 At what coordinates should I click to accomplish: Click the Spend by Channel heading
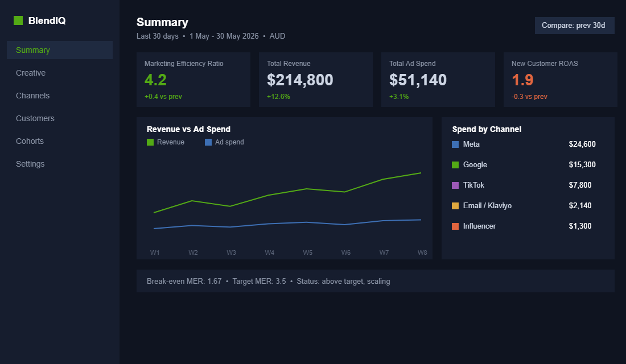487,129
